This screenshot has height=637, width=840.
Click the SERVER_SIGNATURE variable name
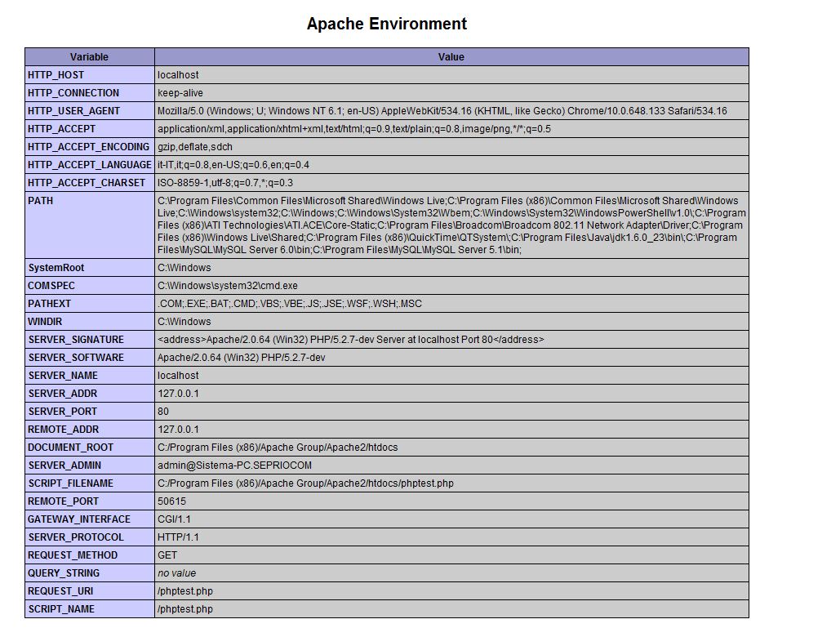click(76, 340)
